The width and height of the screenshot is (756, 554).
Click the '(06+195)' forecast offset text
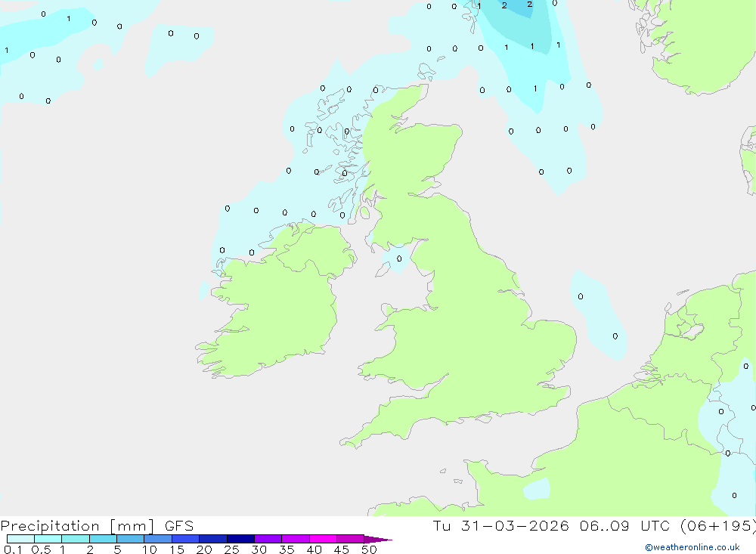click(x=717, y=525)
